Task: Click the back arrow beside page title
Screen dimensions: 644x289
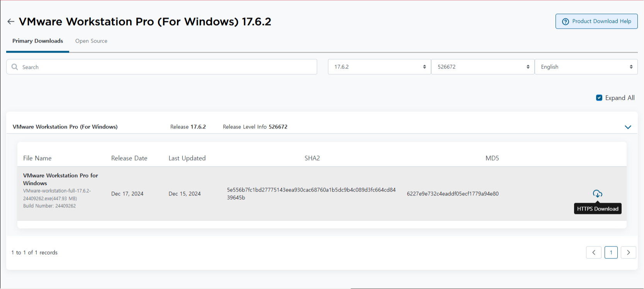Action: pos(11,22)
